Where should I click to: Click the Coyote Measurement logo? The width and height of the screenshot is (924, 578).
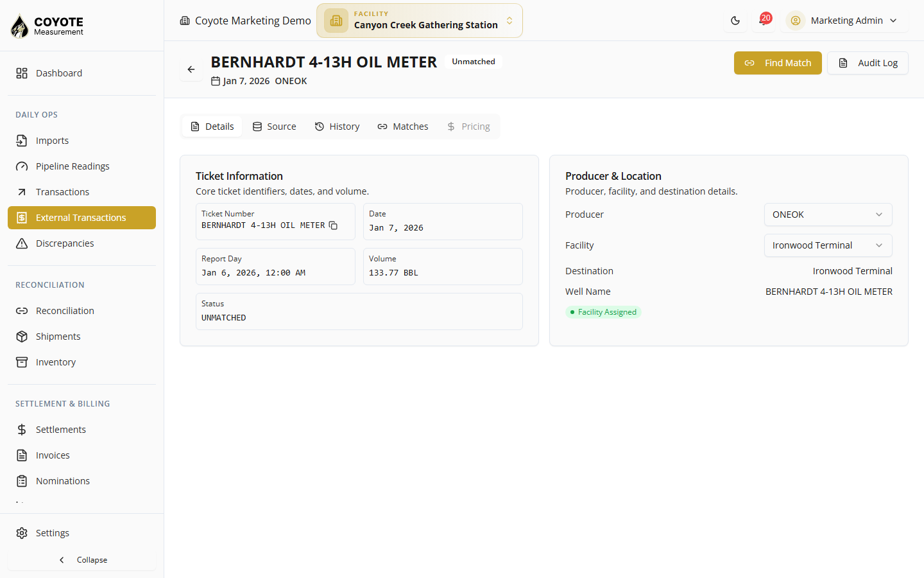click(x=47, y=26)
